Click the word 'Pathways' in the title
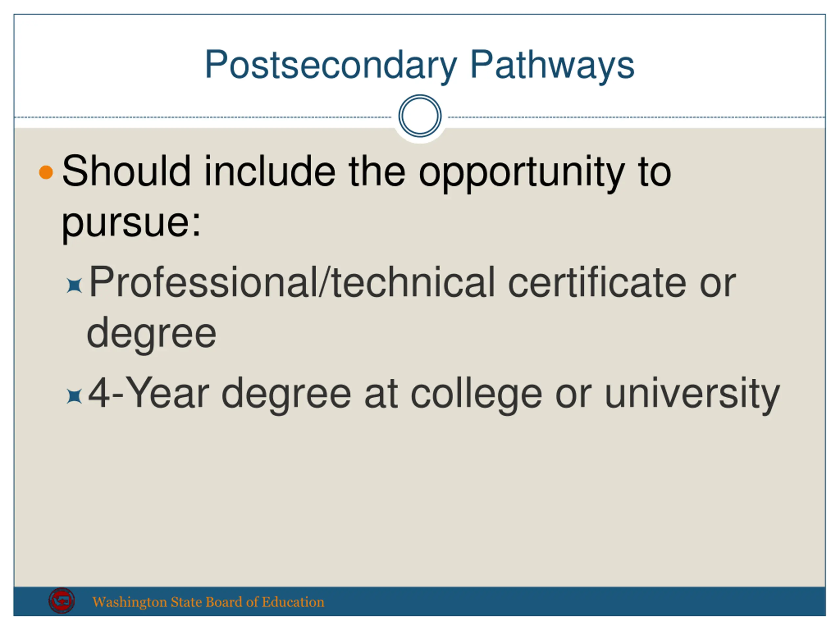Viewport: 840px width, 630px height. pos(552,65)
